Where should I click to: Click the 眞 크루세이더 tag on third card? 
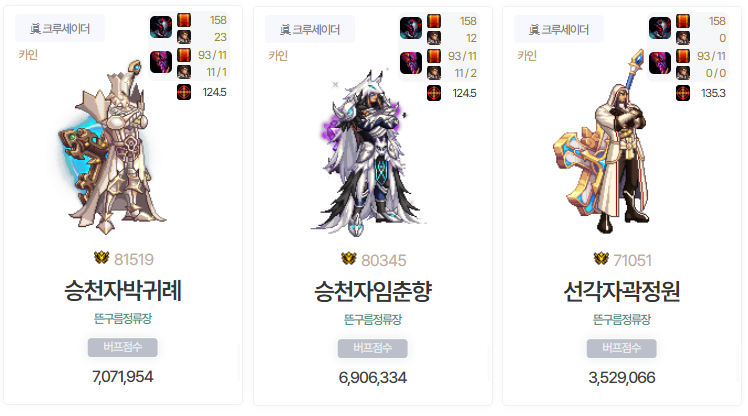(x=559, y=30)
